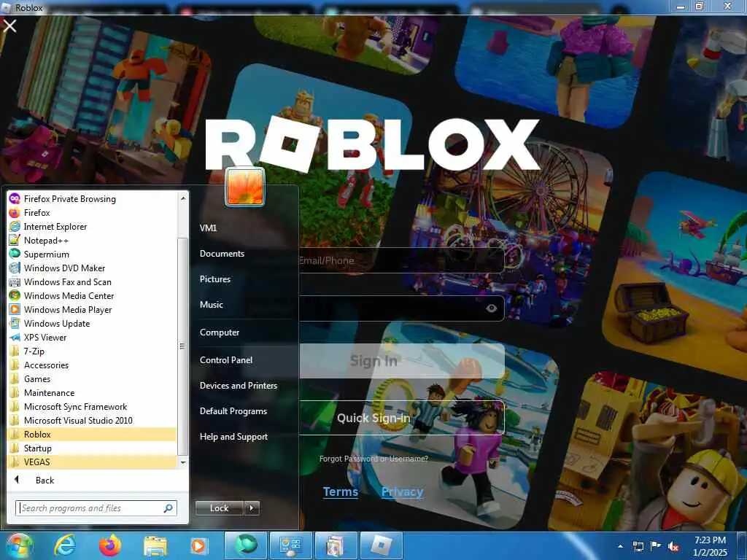Open Firefox from the taskbar

coord(110,545)
